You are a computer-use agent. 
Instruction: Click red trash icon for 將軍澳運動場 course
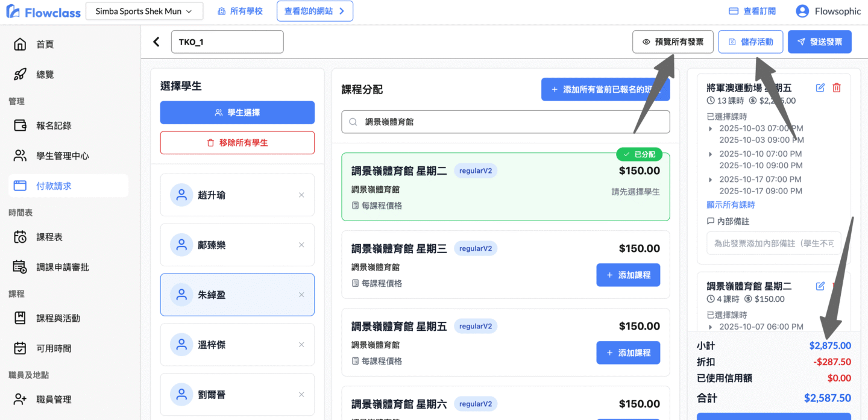coord(836,88)
